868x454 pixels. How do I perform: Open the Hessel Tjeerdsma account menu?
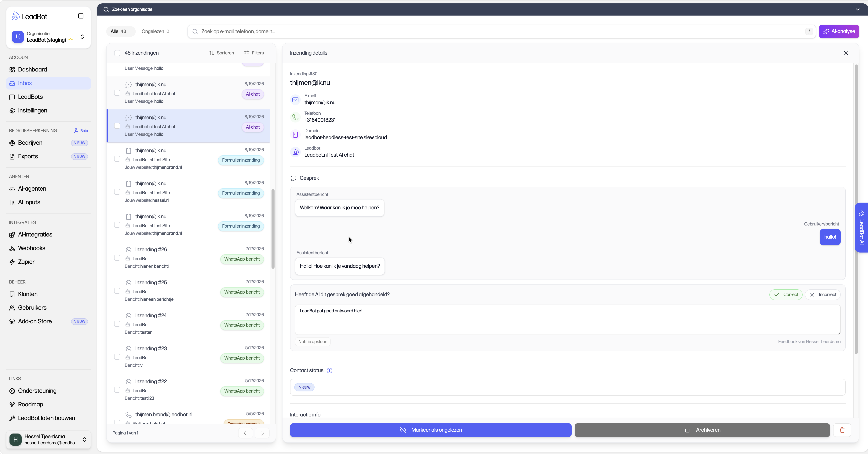point(48,440)
